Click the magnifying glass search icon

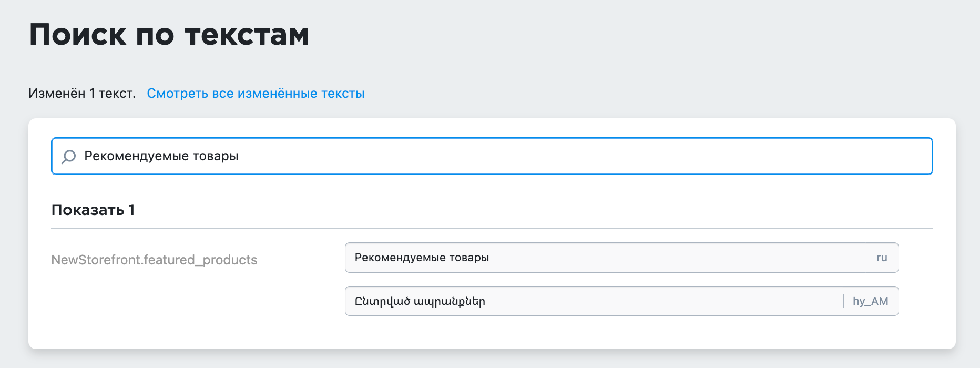coord(69,157)
